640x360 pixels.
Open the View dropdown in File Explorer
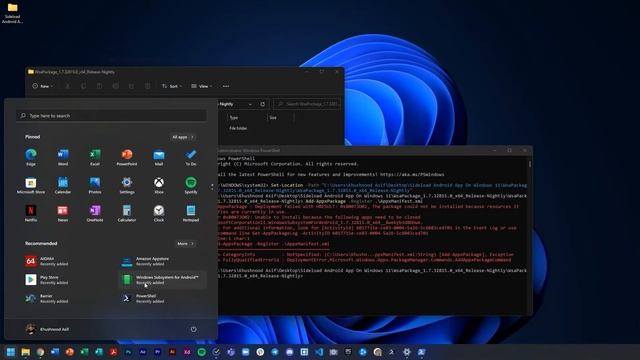click(x=202, y=86)
